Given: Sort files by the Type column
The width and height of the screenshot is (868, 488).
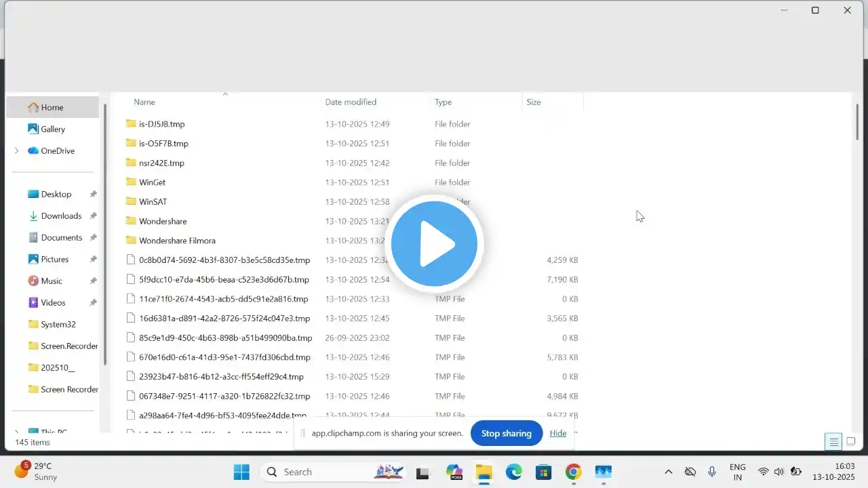Looking at the screenshot, I should pyautogui.click(x=443, y=102).
